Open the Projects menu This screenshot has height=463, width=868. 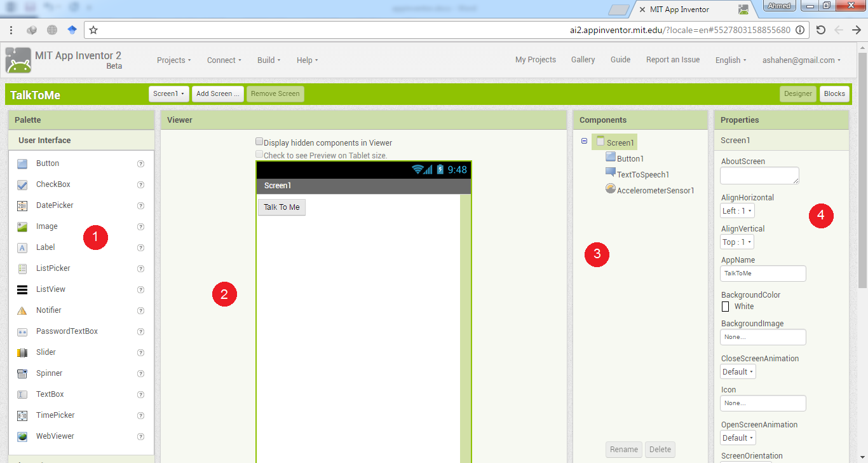coord(174,60)
